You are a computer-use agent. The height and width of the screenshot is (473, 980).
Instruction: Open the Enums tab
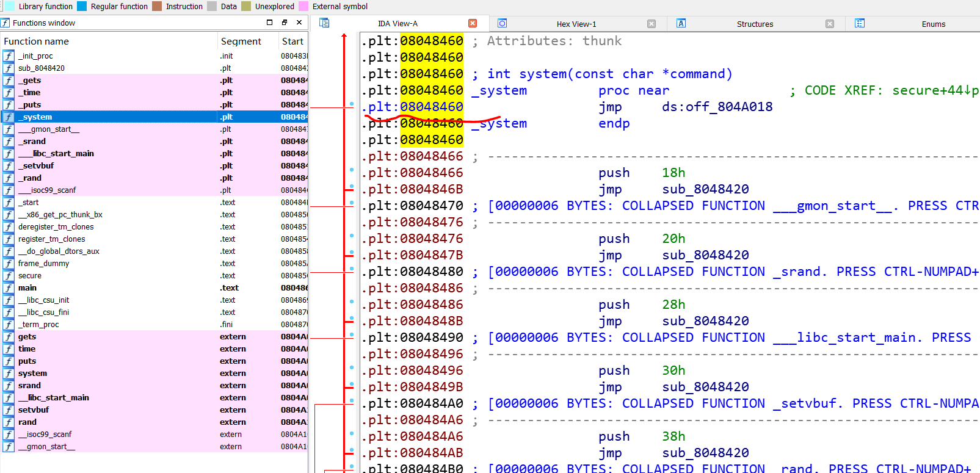click(933, 24)
